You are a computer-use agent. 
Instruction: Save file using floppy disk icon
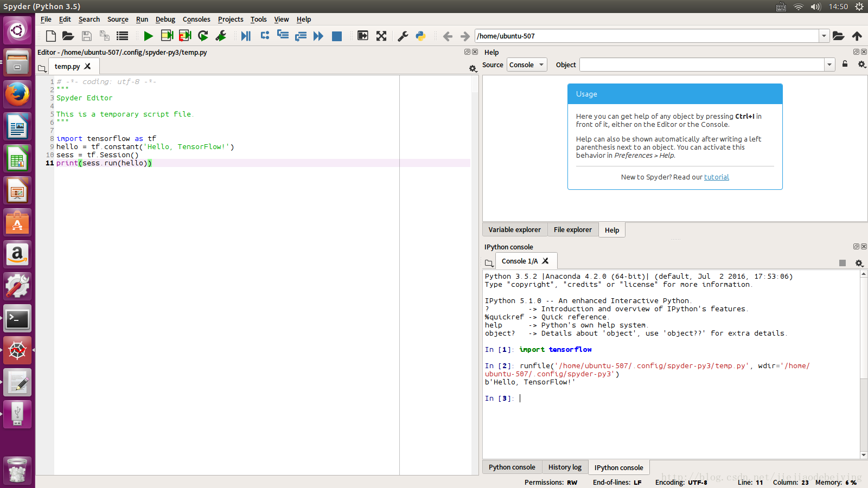[86, 36]
